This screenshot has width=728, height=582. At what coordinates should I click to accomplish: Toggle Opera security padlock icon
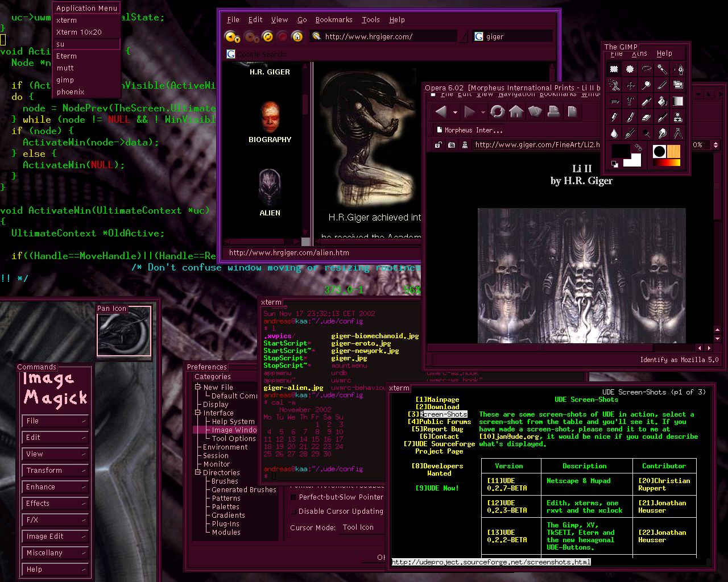(439, 145)
